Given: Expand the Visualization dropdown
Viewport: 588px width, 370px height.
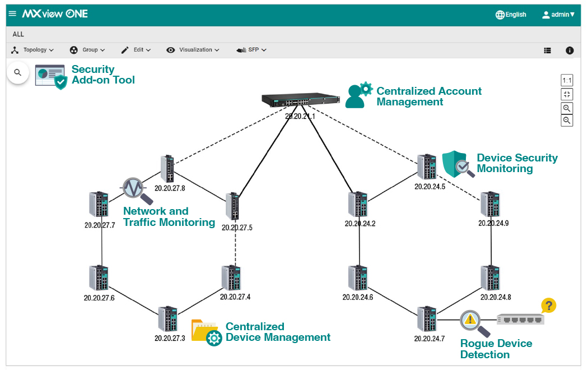Looking at the screenshot, I should [x=193, y=50].
